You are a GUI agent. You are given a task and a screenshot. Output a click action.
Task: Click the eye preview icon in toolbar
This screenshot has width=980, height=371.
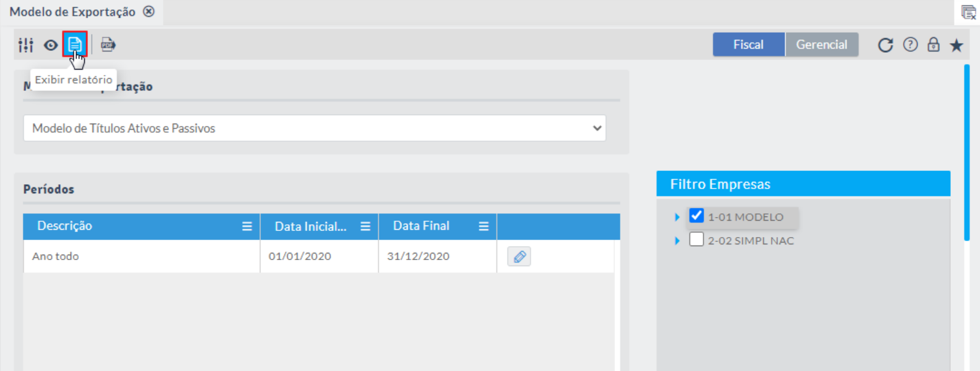coord(50,45)
